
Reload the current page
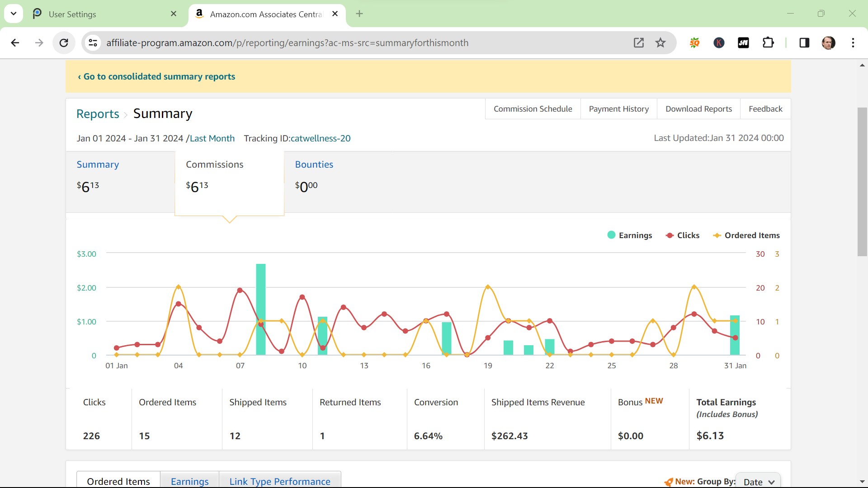[64, 43]
